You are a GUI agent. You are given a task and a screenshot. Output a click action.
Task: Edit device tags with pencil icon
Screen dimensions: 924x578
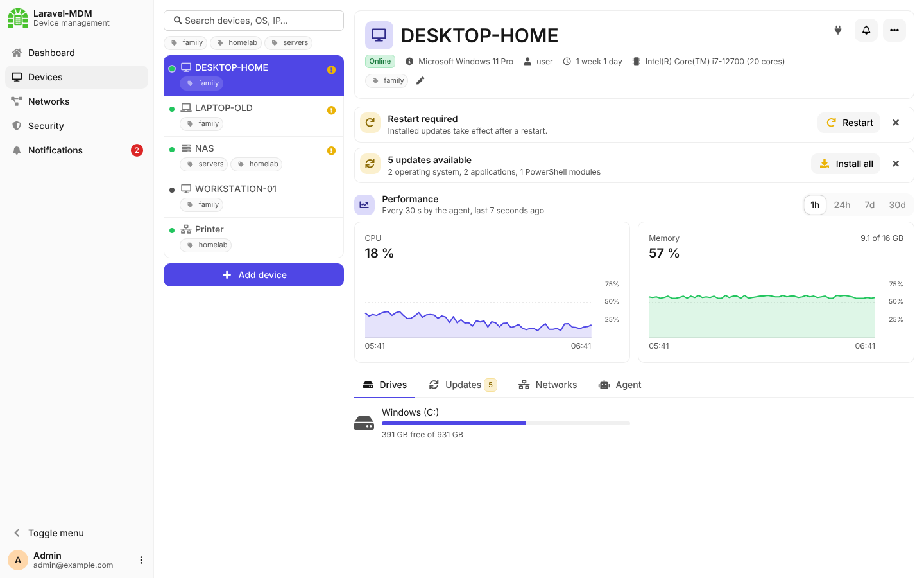[x=420, y=81]
